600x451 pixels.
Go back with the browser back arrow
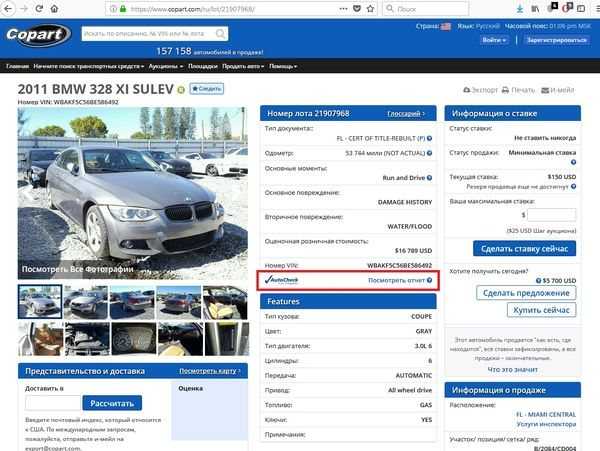click(x=8, y=9)
